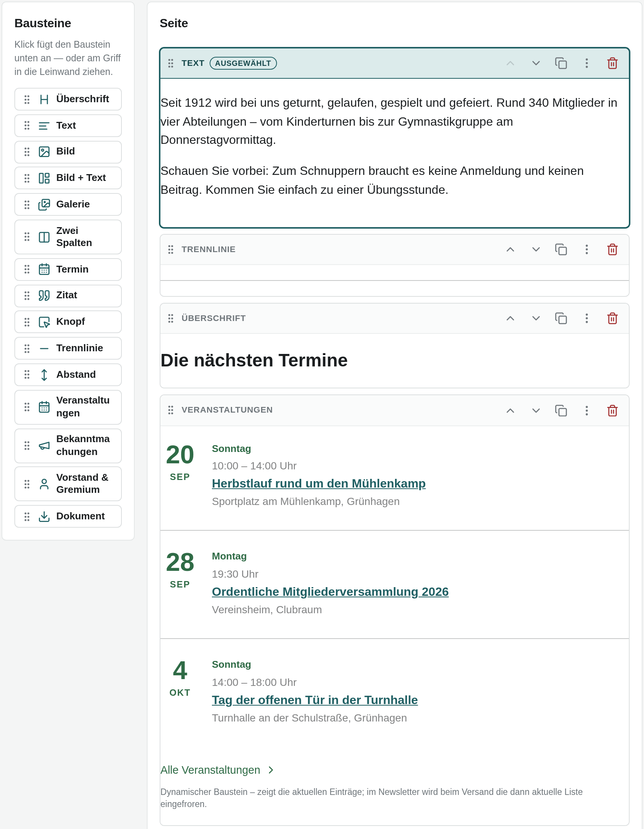
Task: Delete the Veranstaltungen block
Action: point(612,411)
